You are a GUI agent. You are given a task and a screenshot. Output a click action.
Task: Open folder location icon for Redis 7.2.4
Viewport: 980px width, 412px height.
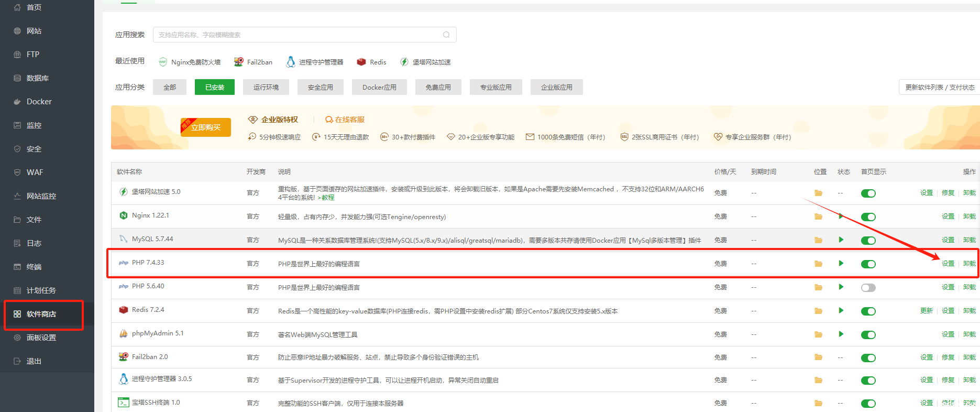[x=818, y=311]
